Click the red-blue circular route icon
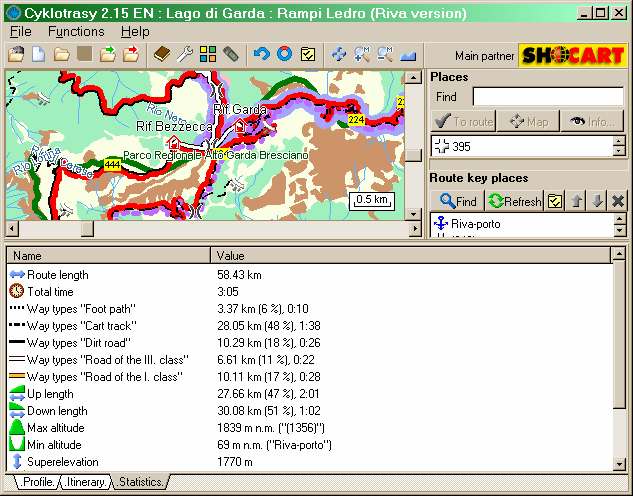Viewport: 633px width, 496px height. [x=285, y=54]
